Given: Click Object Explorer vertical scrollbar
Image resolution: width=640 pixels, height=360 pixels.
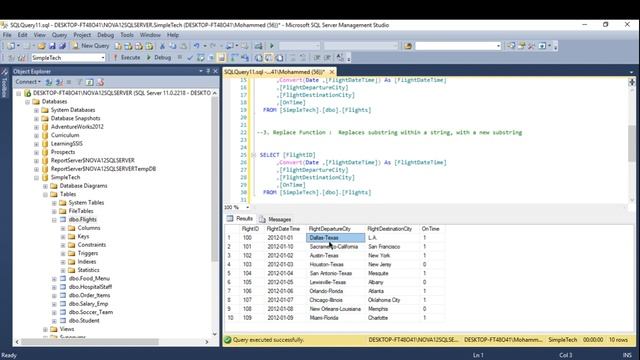Looking at the screenshot, I should coord(215,180).
